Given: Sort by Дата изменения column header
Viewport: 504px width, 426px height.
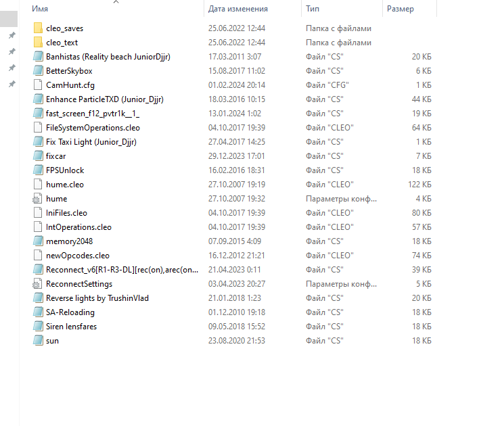Looking at the screenshot, I should coord(238,9).
